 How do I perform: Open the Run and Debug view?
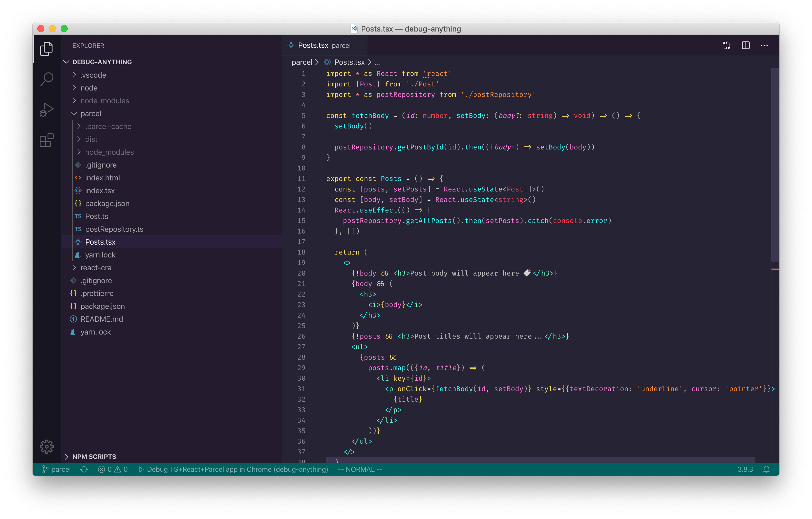coord(47,109)
